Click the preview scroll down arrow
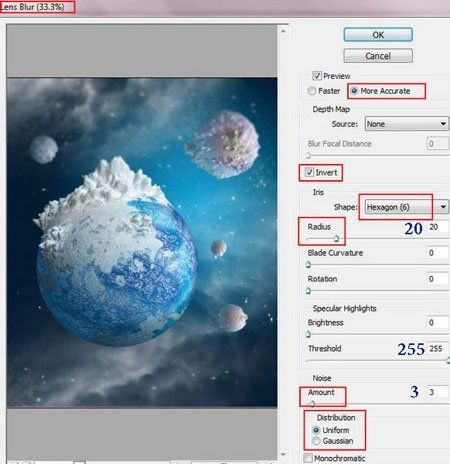 (283, 454)
